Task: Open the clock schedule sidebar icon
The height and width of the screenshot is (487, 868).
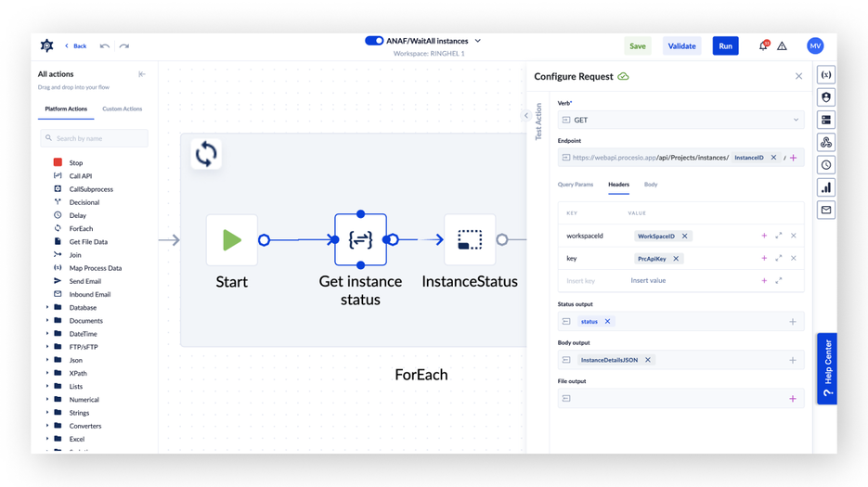Action: coord(825,165)
